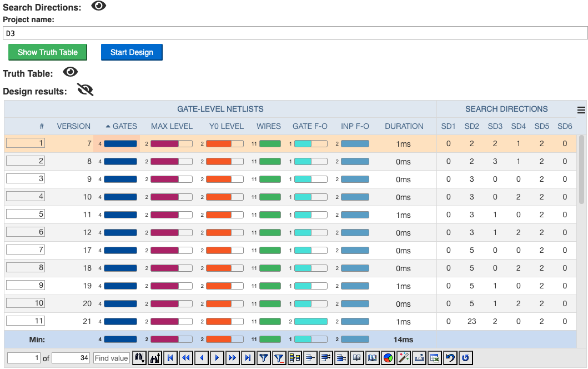Advance one page with double-right arrows

click(232, 358)
